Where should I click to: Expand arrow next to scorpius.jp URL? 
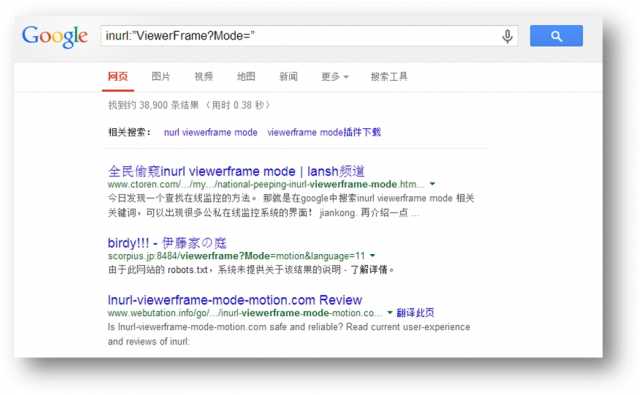click(372, 256)
